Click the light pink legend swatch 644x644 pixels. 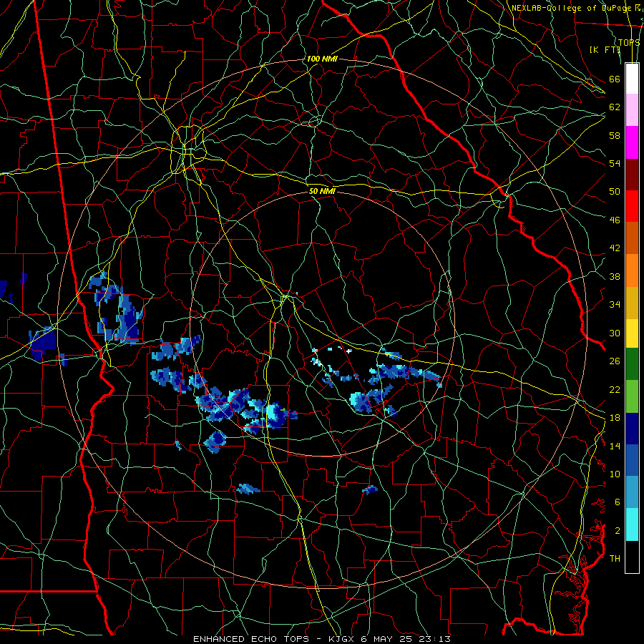click(x=632, y=110)
